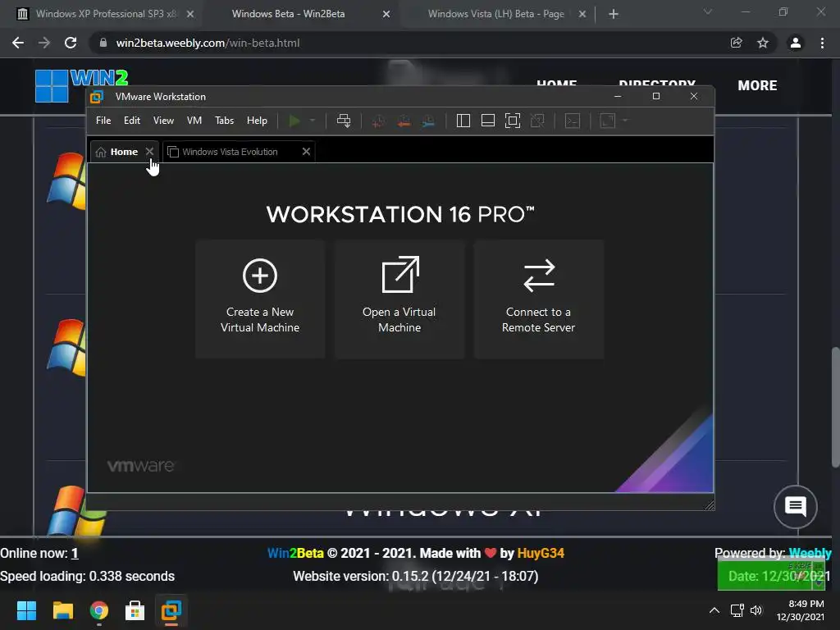Click the VMware Workstation taskbar icon
This screenshot has height=630, width=840.
coord(171,610)
